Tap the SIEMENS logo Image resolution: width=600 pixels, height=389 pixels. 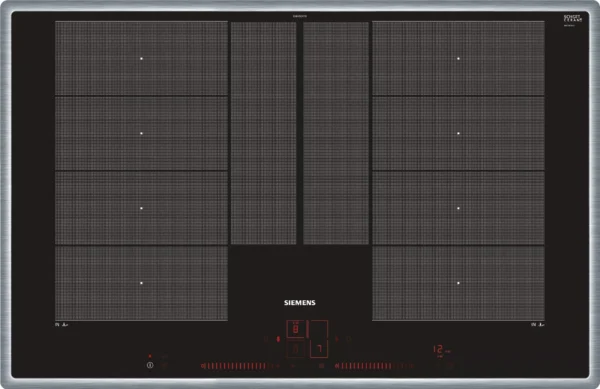pos(300,303)
